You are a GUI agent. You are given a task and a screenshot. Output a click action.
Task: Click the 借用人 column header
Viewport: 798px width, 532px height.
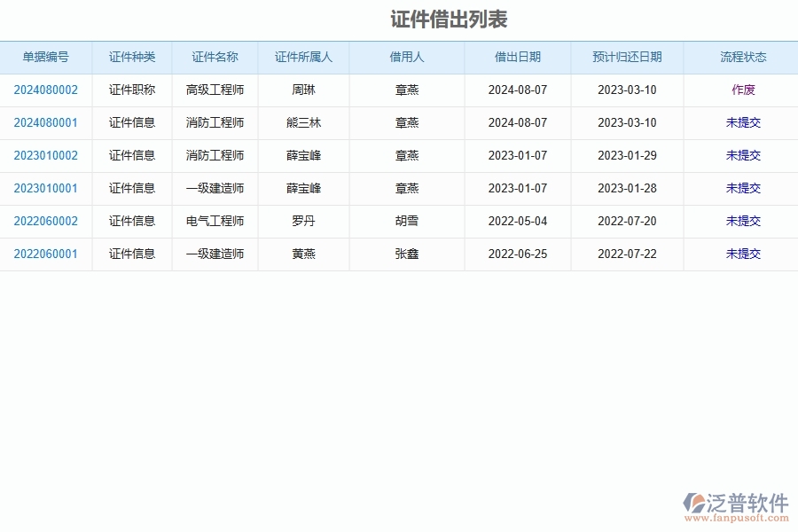(407, 57)
